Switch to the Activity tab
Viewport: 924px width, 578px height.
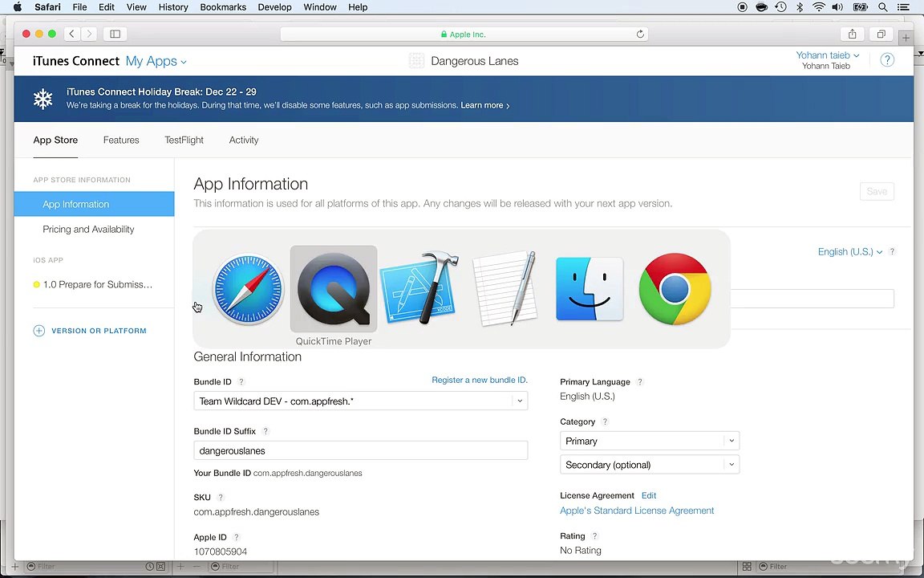click(x=243, y=140)
